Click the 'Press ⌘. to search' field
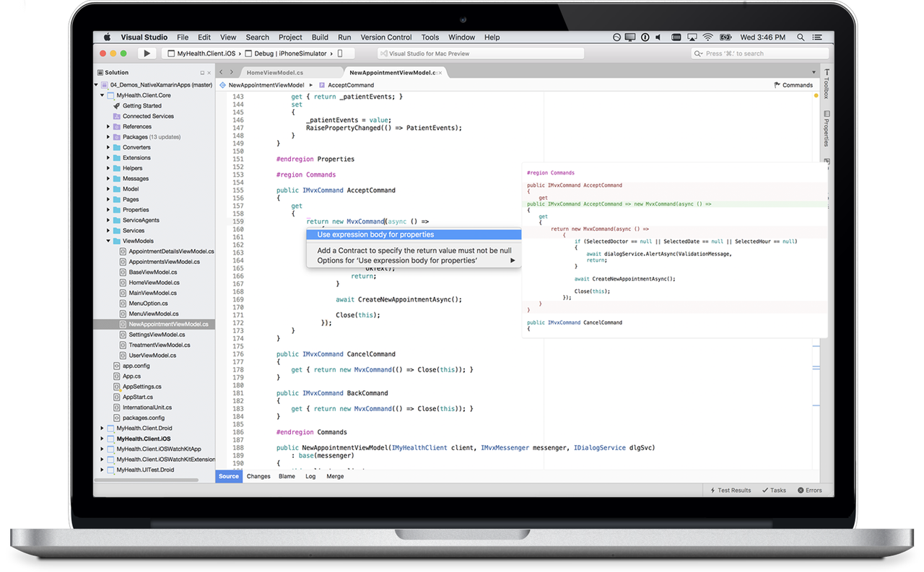The image size is (924, 572). (759, 53)
